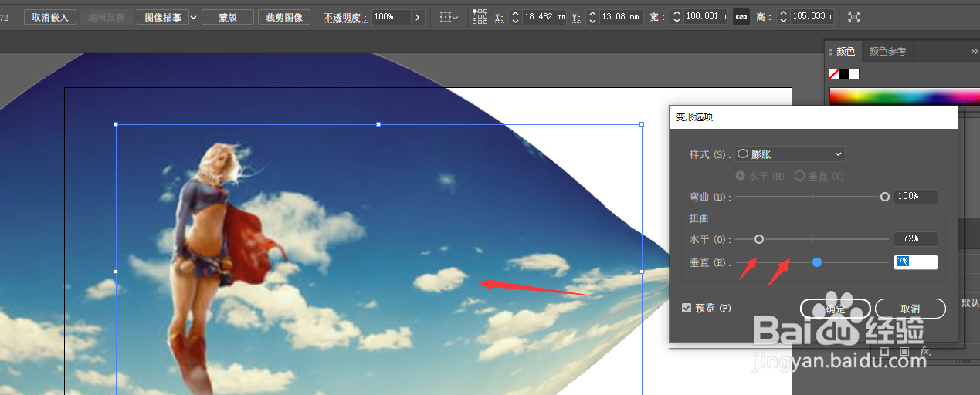Expand the opacity value arrow flyout
Screen dimensions: 980x395
coord(418,17)
